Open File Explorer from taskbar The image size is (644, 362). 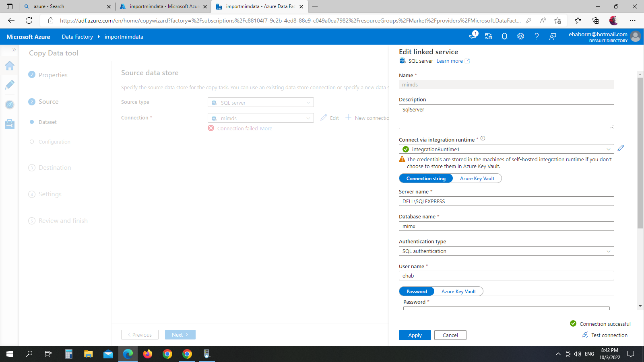[89, 354]
